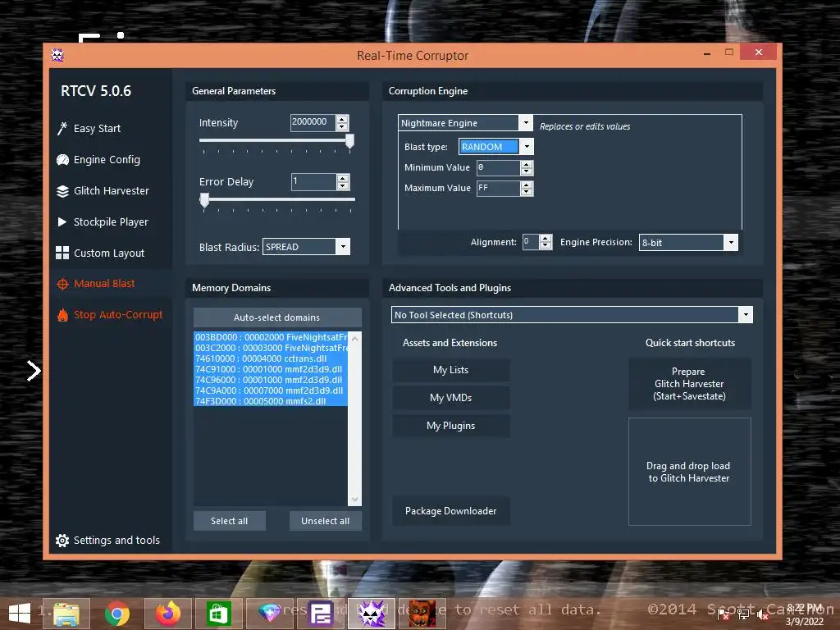840x630 pixels.
Task: Click the RTCV logo in title bar
Action: pos(57,55)
